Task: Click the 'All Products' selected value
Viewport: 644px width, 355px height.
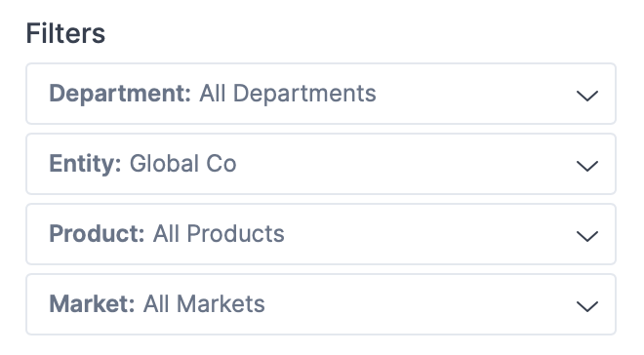Action: 219,234
